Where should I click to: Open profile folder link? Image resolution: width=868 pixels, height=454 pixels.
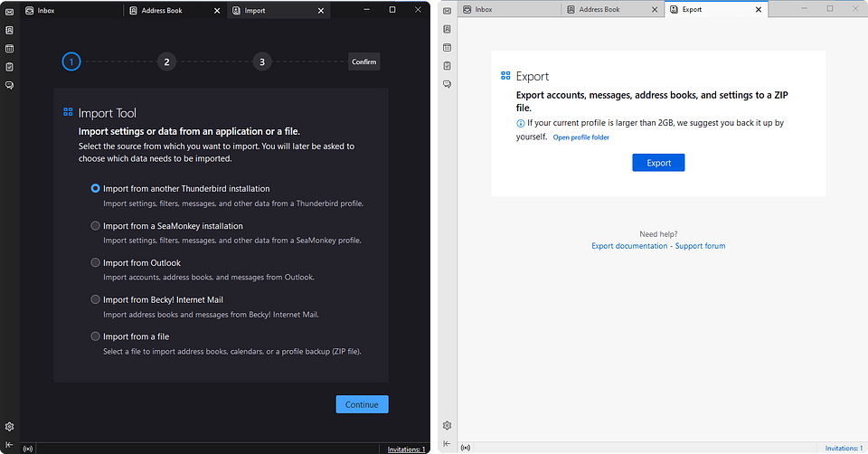pyautogui.click(x=580, y=137)
